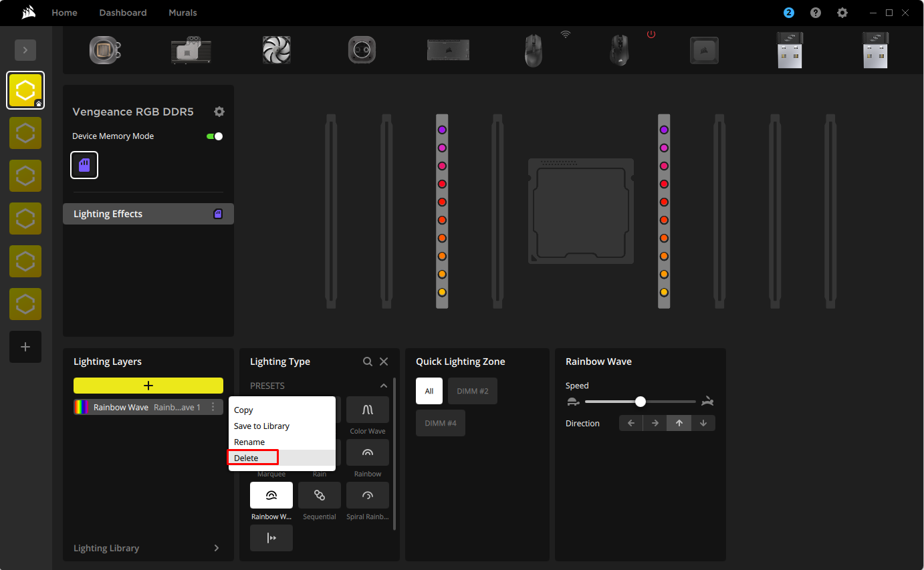This screenshot has height=570, width=924.
Task: Select the All quick lighting zone
Action: (429, 391)
